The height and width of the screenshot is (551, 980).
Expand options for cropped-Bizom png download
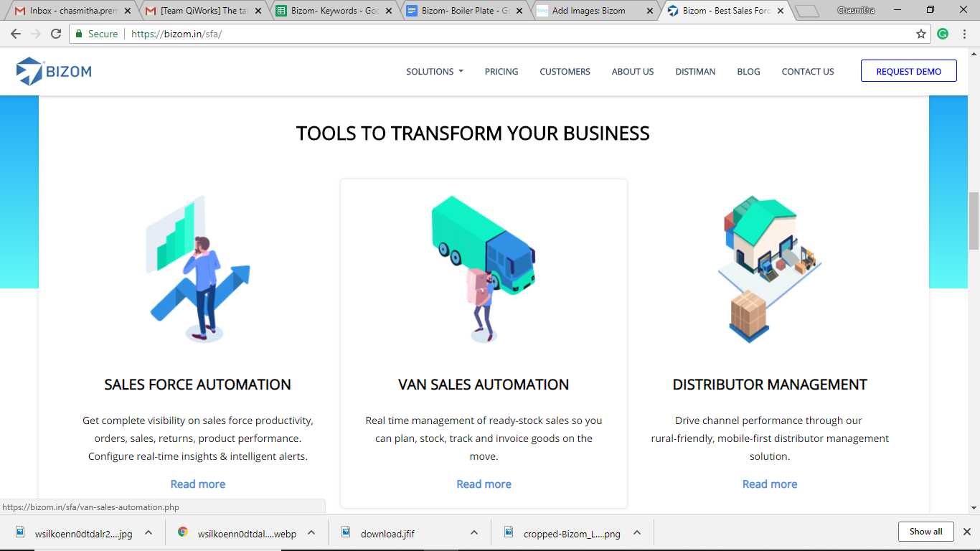pos(637,532)
